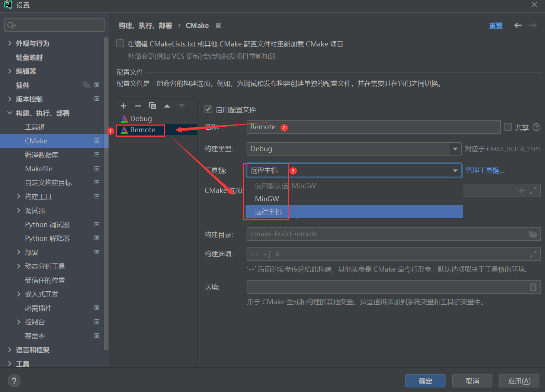Viewport: 545px width, 392px height.
Task: Click 取消 to discard changes
Action: [x=472, y=381]
